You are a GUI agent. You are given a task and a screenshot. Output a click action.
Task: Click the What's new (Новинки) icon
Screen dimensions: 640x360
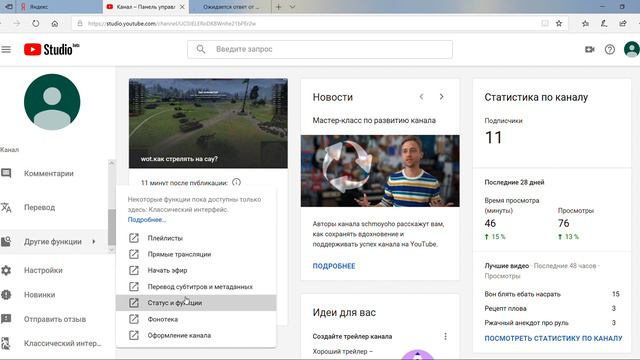[x=6, y=295]
